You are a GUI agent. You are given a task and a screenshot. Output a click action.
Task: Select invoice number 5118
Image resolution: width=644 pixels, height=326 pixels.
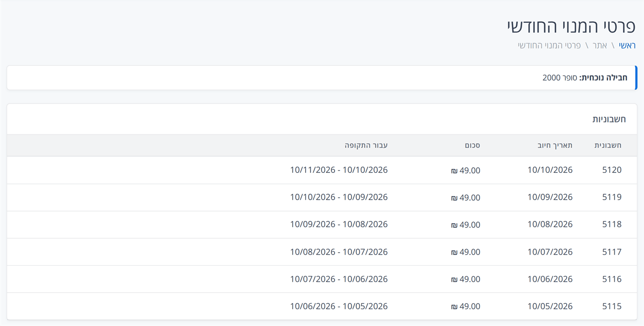coord(612,224)
